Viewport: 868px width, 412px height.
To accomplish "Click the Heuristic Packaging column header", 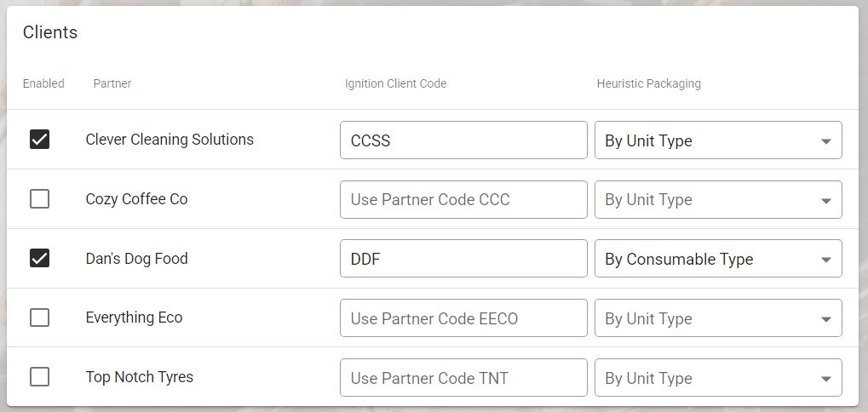I will (x=648, y=83).
